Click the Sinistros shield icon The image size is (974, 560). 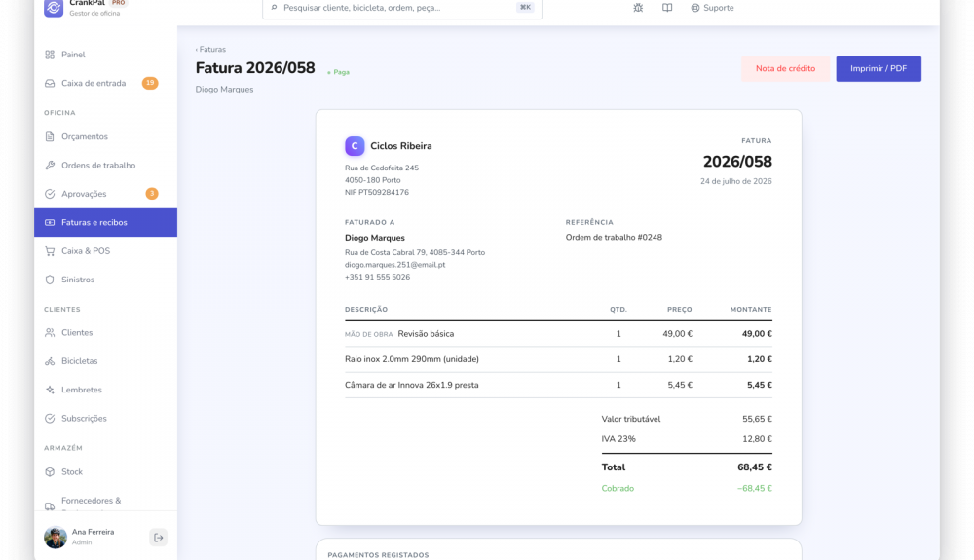[50, 280]
